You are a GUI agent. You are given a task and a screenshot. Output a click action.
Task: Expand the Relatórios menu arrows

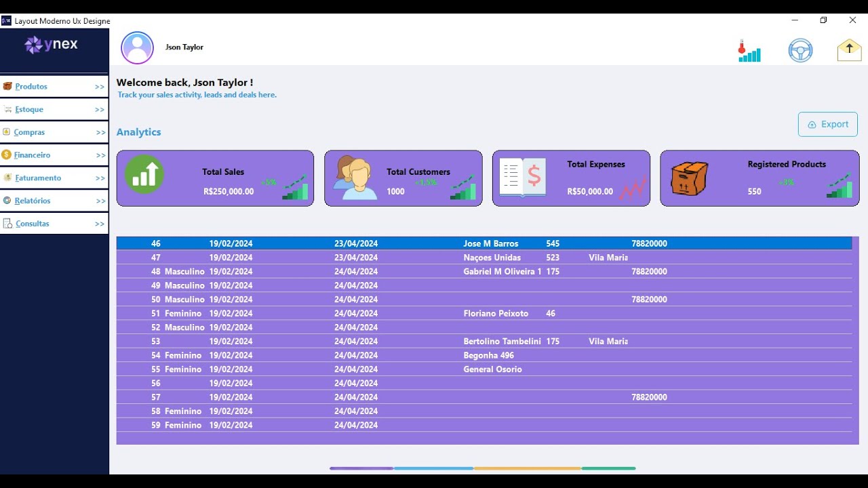pos(100,201)
